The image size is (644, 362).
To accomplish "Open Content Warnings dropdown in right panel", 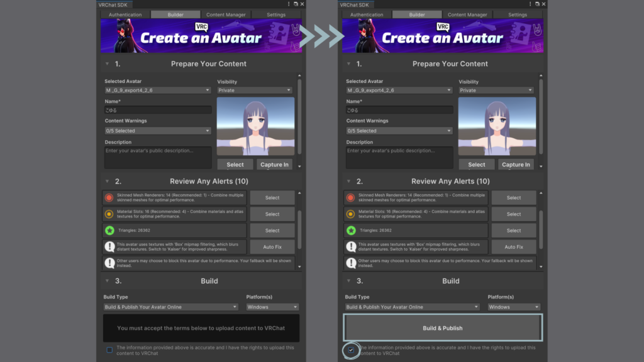I will click(399, 131).
